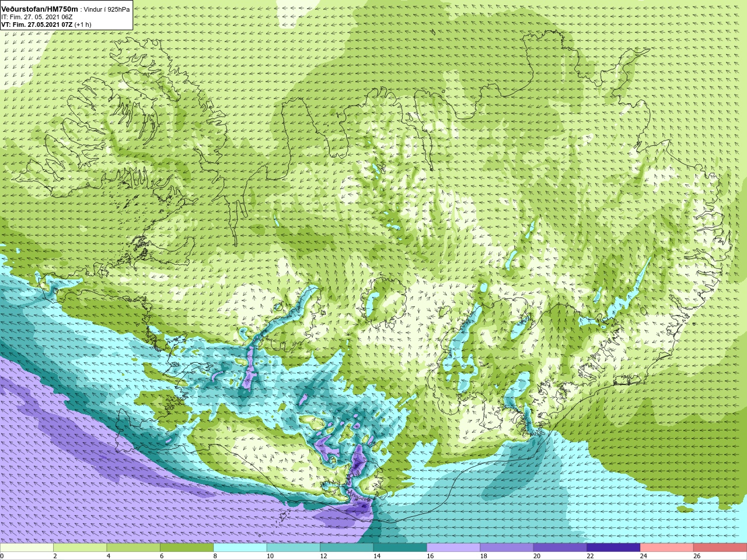The image size is (747, 560).
Task: Click the '(+1 h)' forecast offset text
Action: [x=83, y=24]
